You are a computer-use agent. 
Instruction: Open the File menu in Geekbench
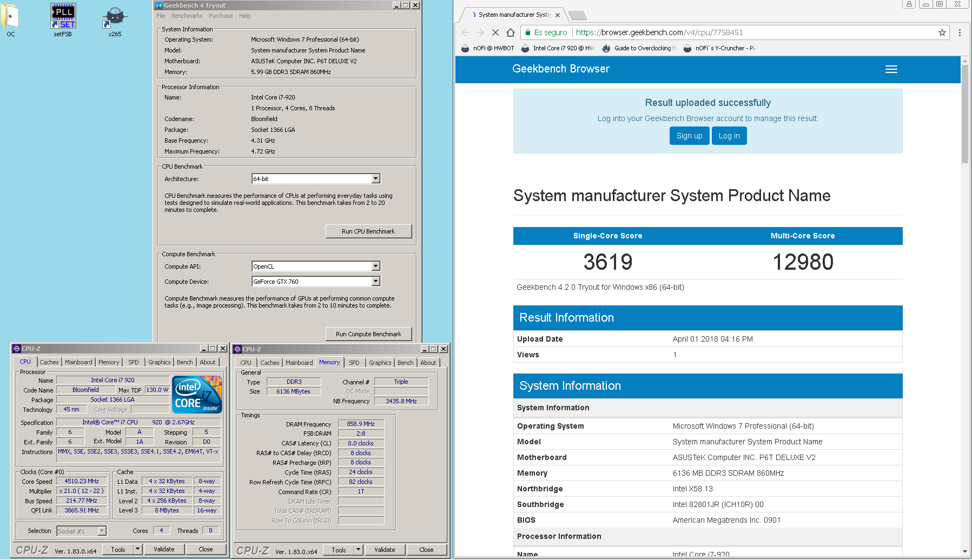tap(161, 16)
